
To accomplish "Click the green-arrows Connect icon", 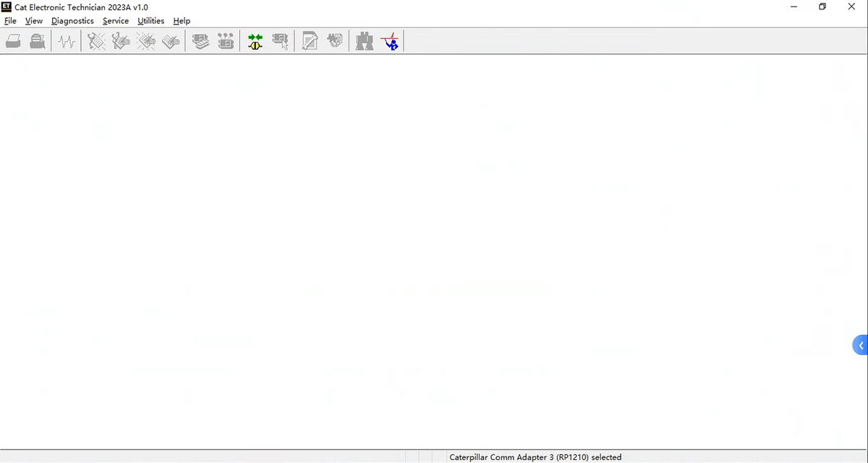I will tap(255, 42).
